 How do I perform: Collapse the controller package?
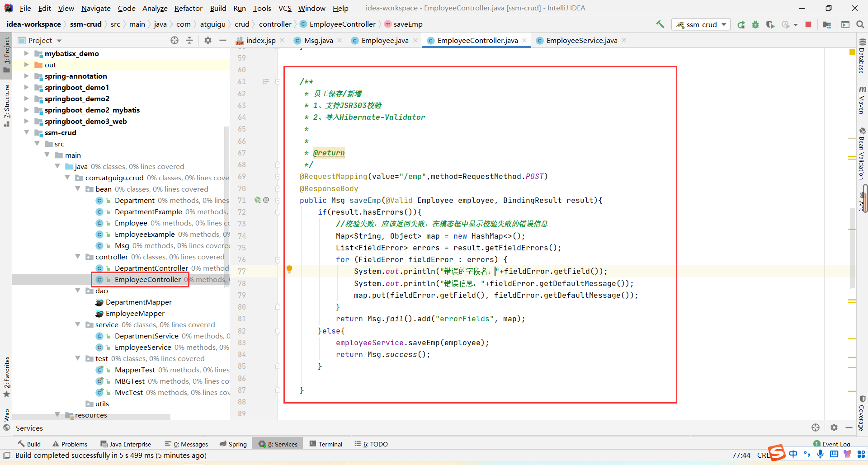coord(78,257)
